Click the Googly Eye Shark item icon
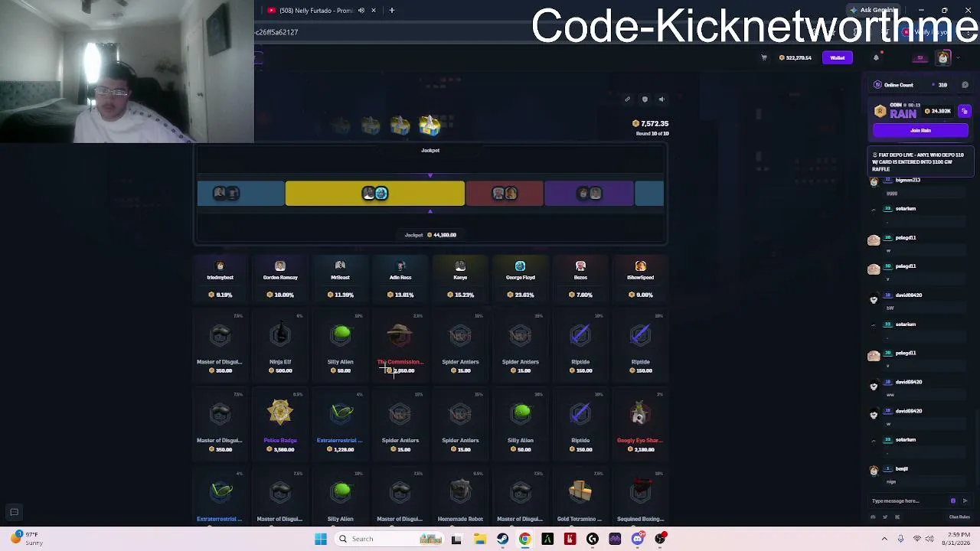The width and height of the screenshot is (980, 551). [x=641, y=414]
